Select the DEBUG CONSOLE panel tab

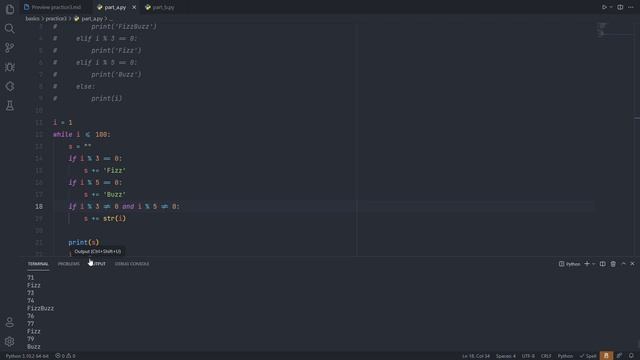(x=132, y=264)
